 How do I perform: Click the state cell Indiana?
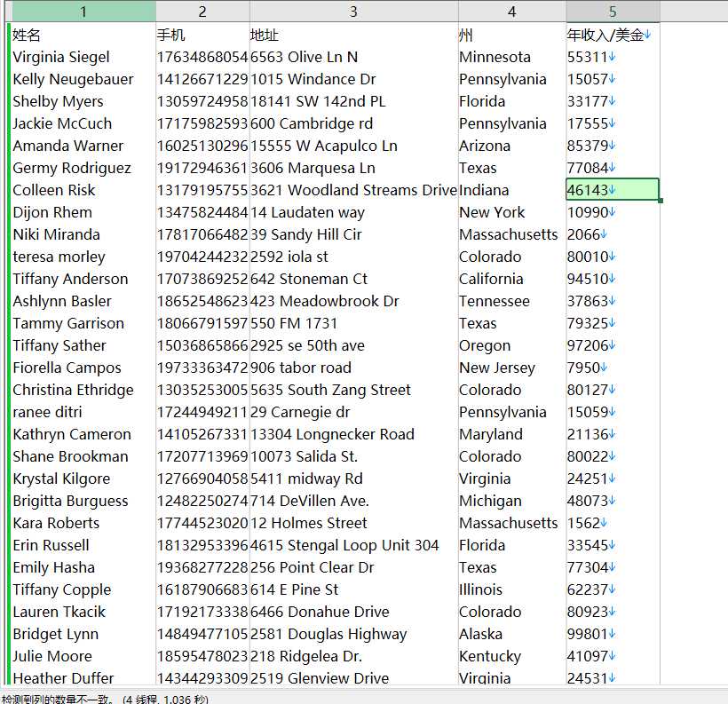[511, 190]
